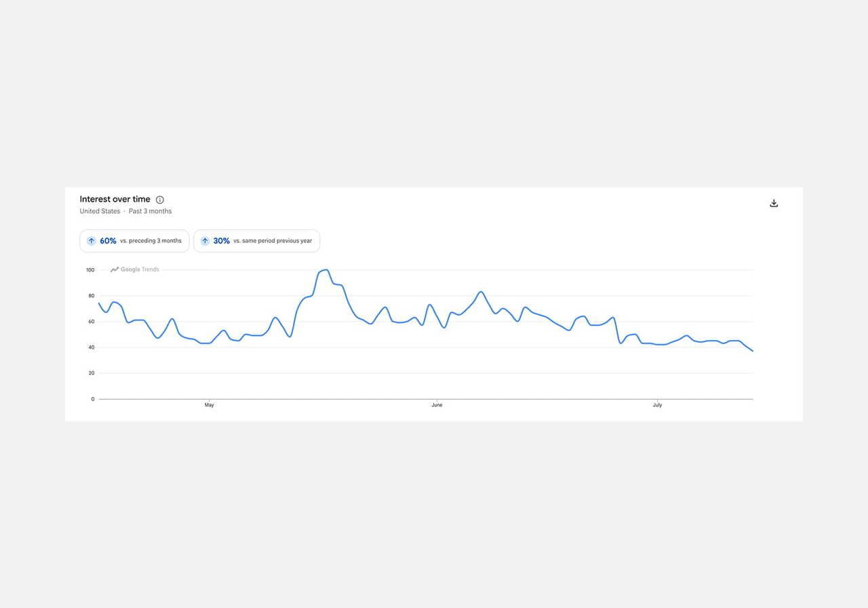Click the 60% vs. preceding 3 months chip
The width and height of the screenshot is (868, 608).
click(x=134, y=241)
